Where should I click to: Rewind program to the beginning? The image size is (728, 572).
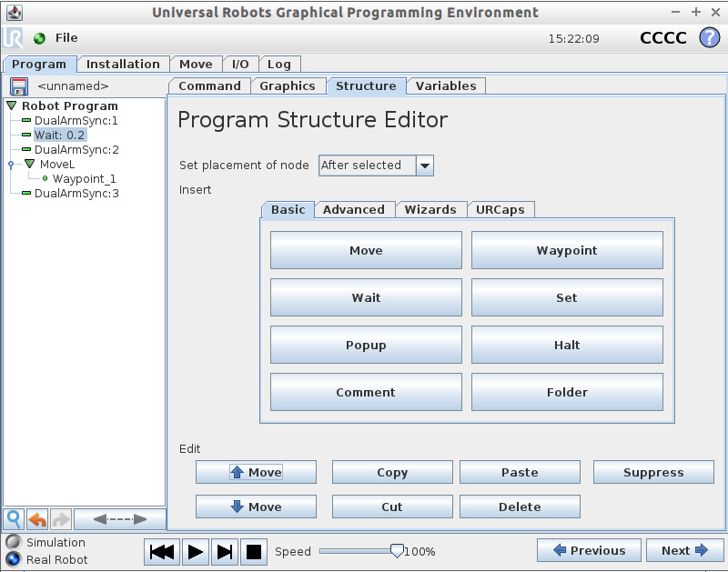[x=162, y=552]
